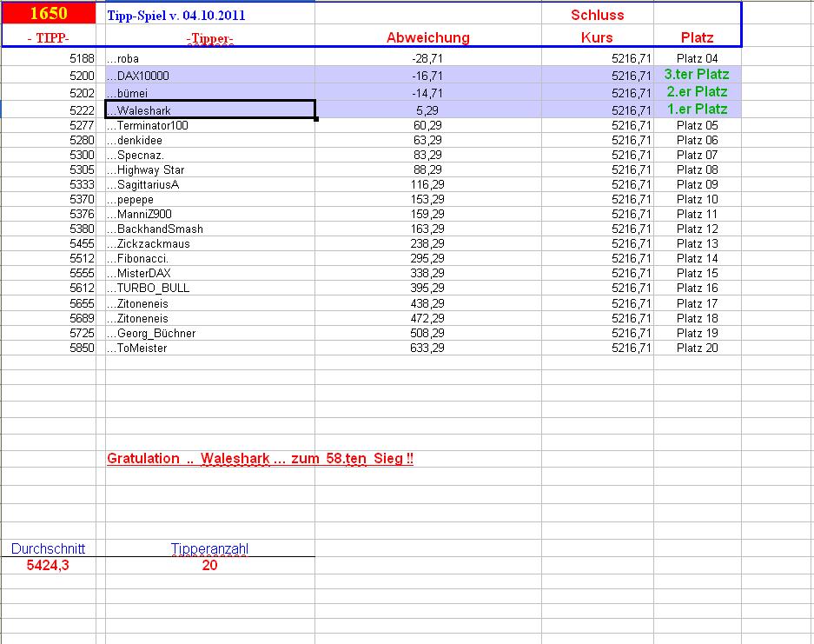Image resolution: width=814 pixels, height=644 pixels.
Task: Select the tip value 5222
Action: [x=82, y=110]
